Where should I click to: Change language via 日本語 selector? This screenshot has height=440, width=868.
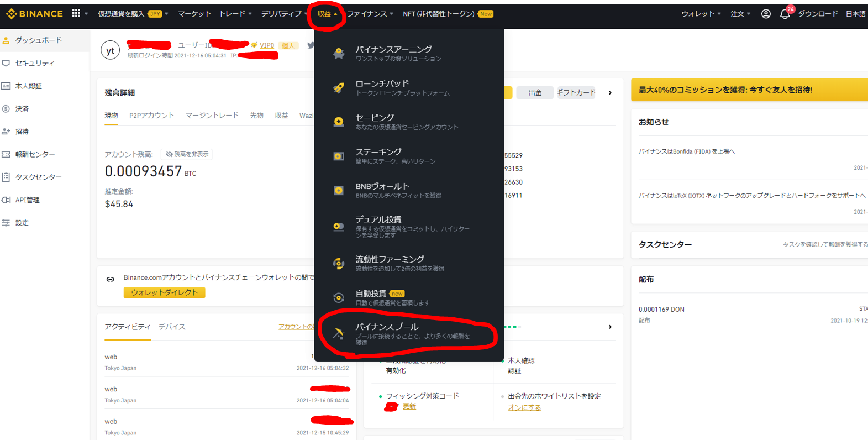point(856,14)
